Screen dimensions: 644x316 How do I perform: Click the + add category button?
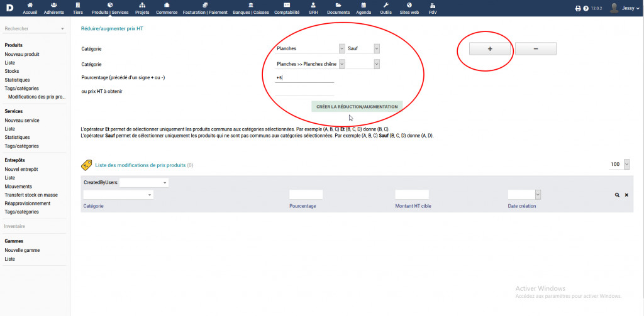[490, 48]
